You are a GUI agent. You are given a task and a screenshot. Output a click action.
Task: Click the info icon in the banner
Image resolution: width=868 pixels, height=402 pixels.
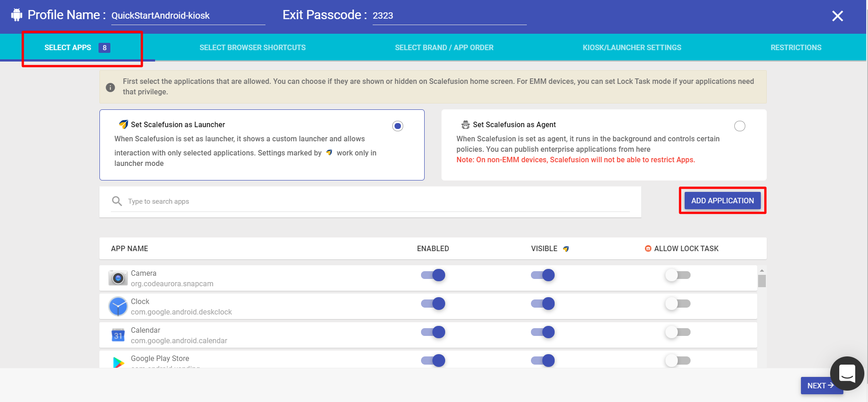(110, 87)
